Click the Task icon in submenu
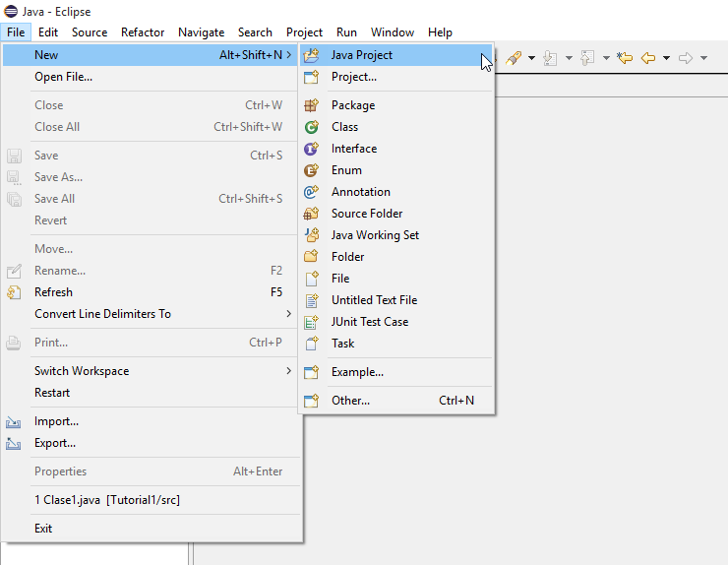 [x=312, y=344]
